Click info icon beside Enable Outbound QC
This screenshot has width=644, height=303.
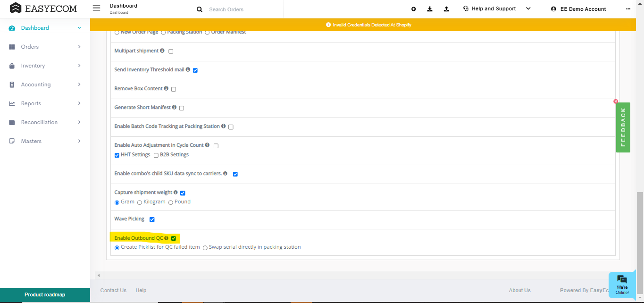[166, 238]
